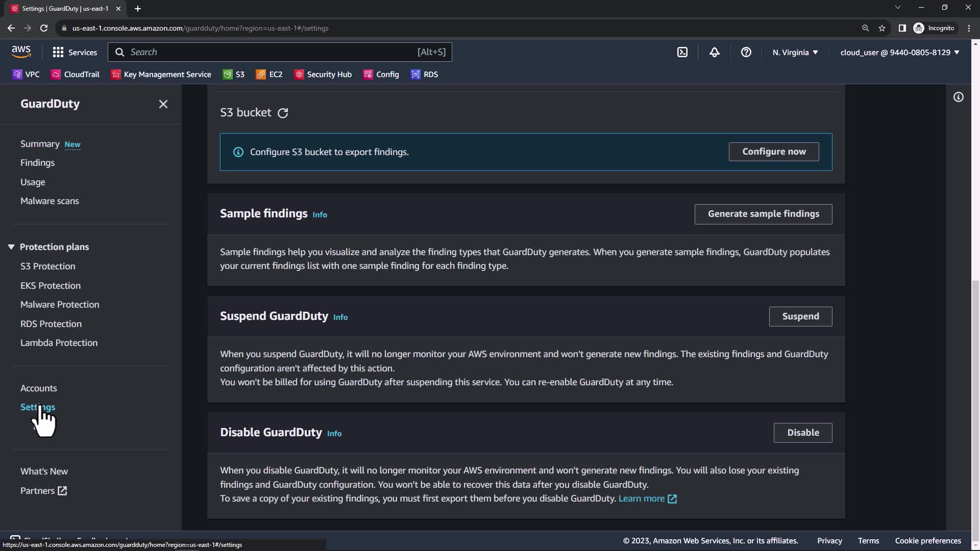This screenshot has height=551, width=980.
Task: Click the AWS logo home icon
Action: pyautogui.click(x=21, y=52)
